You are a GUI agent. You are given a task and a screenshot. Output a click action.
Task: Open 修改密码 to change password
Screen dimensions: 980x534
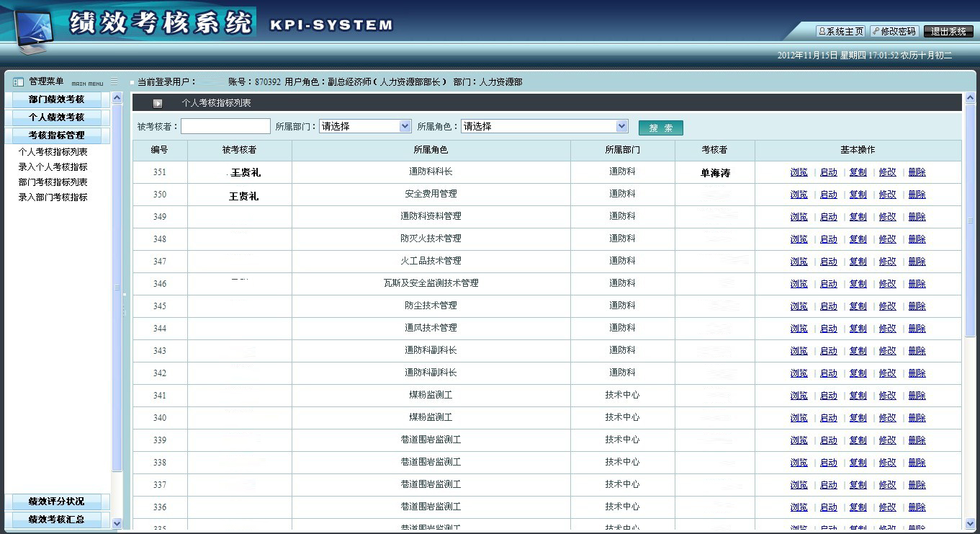click(x=894, y=32)
